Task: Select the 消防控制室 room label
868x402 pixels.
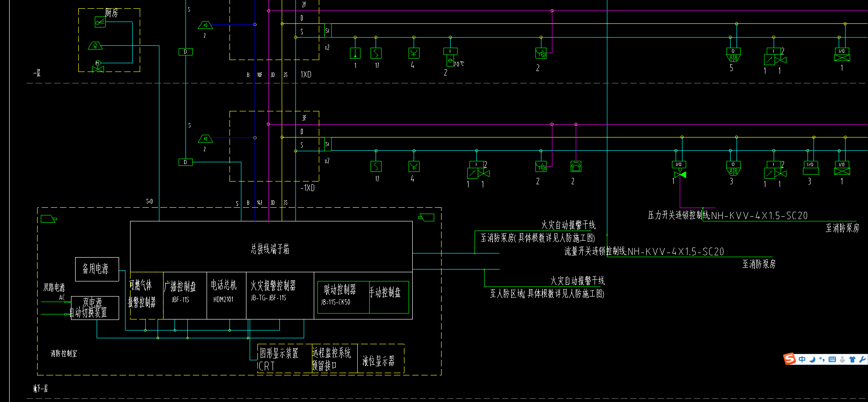Action: coord(64,353)
